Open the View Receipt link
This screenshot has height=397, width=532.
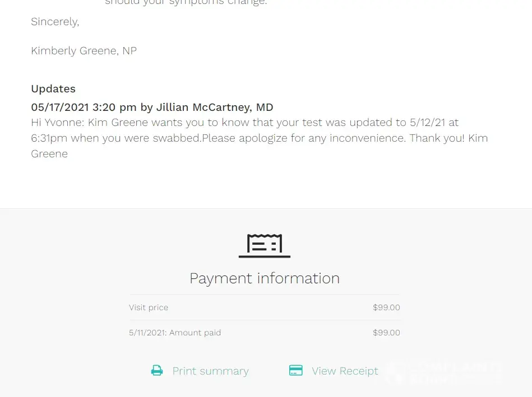coord(345,371)
